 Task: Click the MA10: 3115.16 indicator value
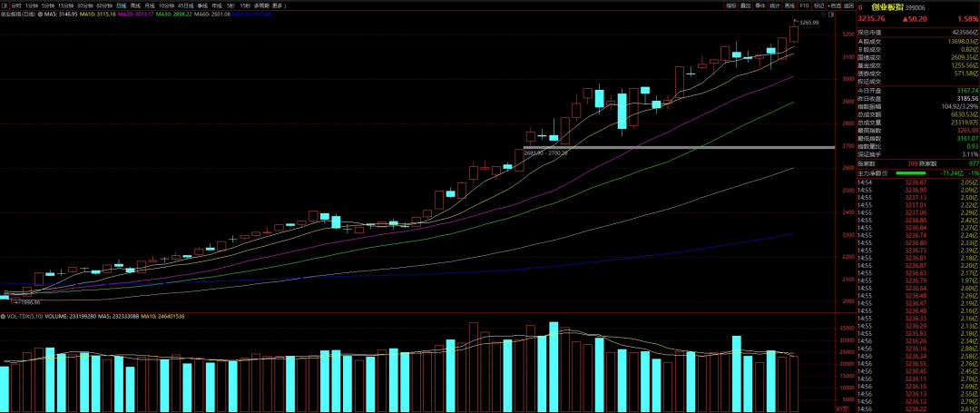(97, 14)
